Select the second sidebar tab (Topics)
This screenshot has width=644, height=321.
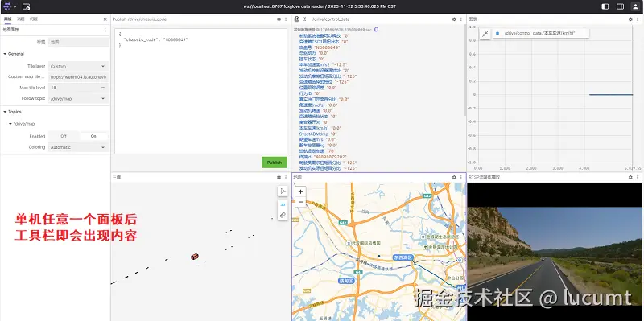[21, 19]
